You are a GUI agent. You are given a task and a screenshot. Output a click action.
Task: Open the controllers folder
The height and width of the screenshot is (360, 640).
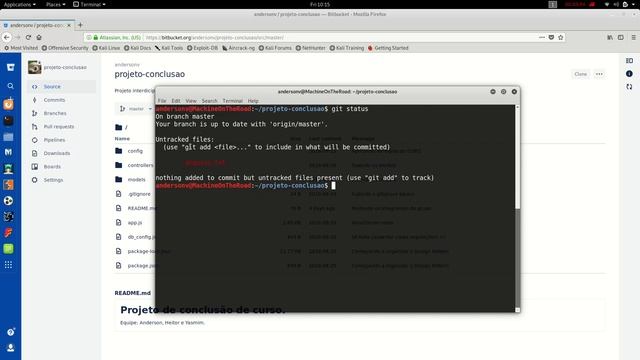[140, 165]
